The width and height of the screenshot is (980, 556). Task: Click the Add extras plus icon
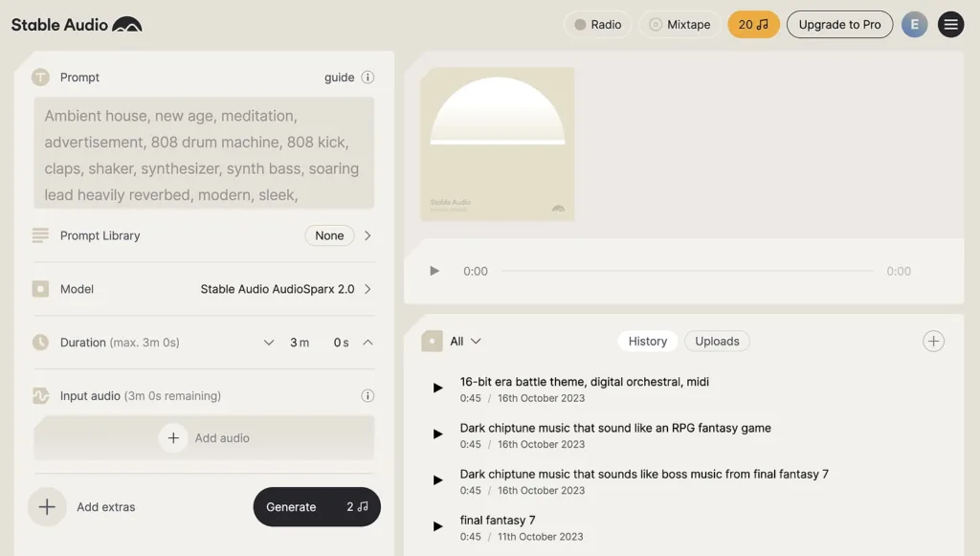[x=47, y=507]
